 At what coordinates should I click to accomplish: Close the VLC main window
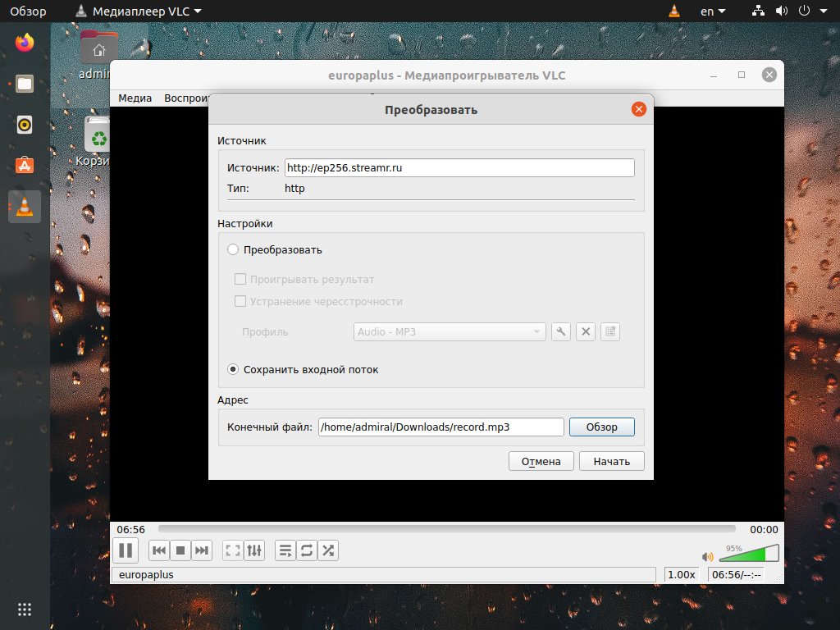(769, 75)
